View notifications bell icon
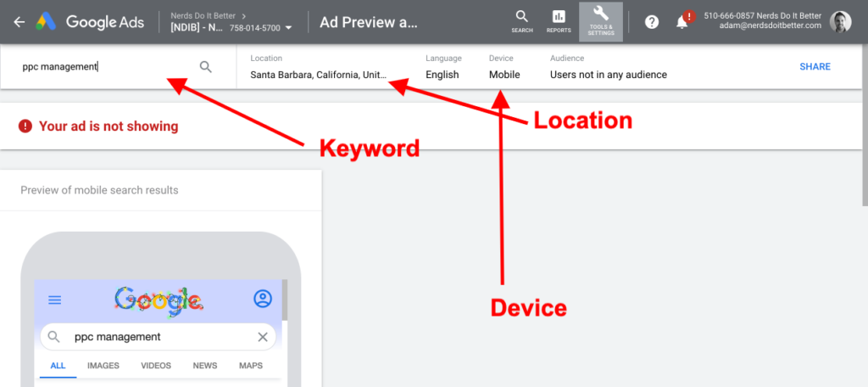The image size is (868, 387). point(682,21)
